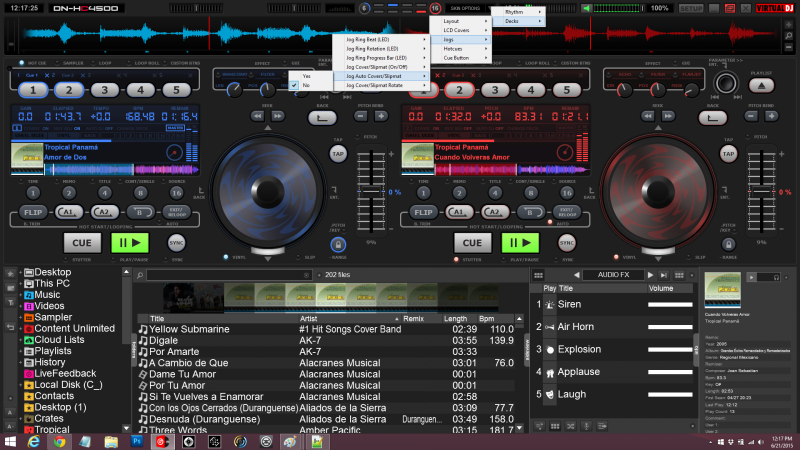The width and height of the screenshot is (800, 450).
Task: Expand the Rhythm submenu
Action: click(x=518, y=12)
